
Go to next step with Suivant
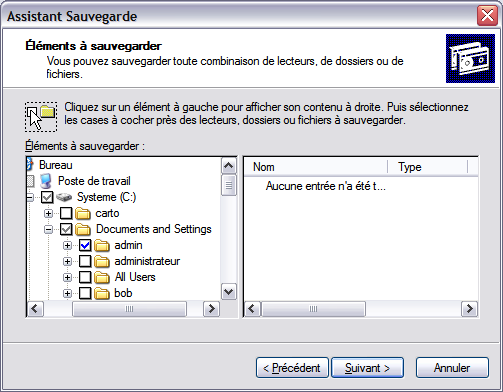pyautogui.click(x=367, y=368)
